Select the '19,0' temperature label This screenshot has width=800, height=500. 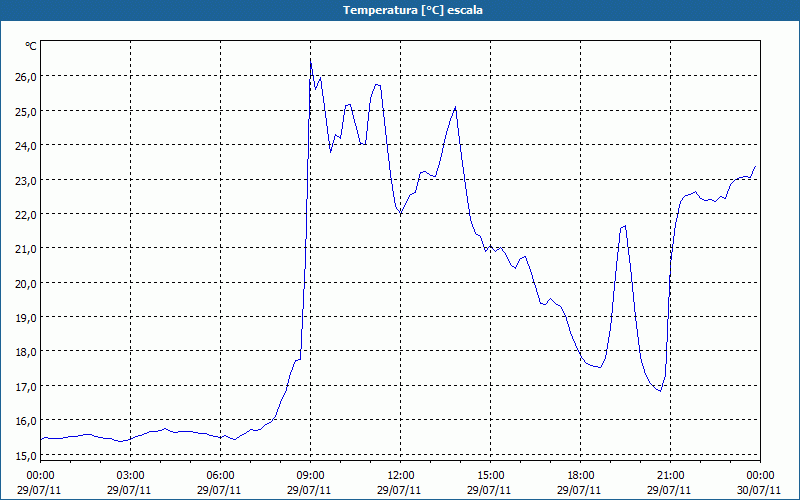[26, 318]
